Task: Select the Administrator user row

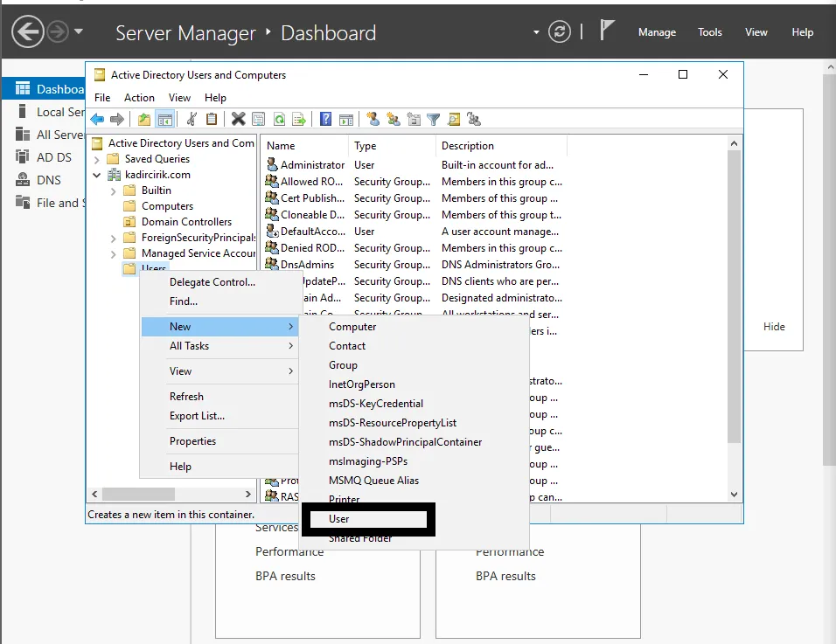Action: point(414,165)
